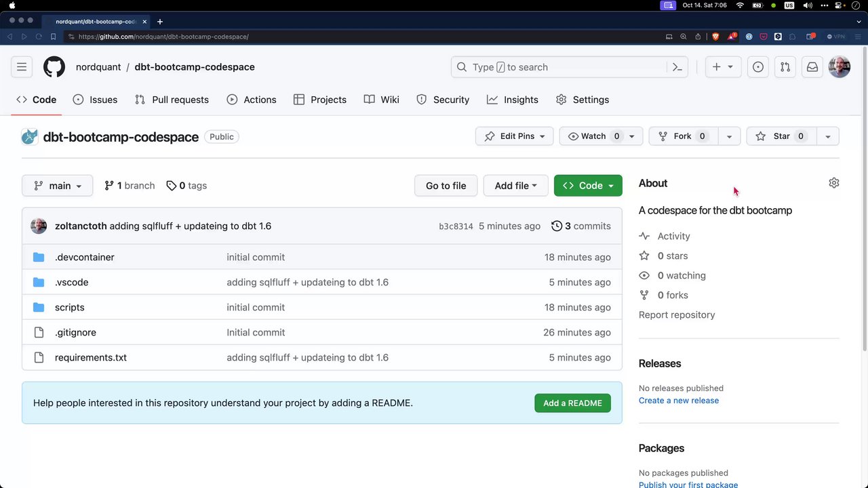Switch to the Pull requests tab

[172, 100]
